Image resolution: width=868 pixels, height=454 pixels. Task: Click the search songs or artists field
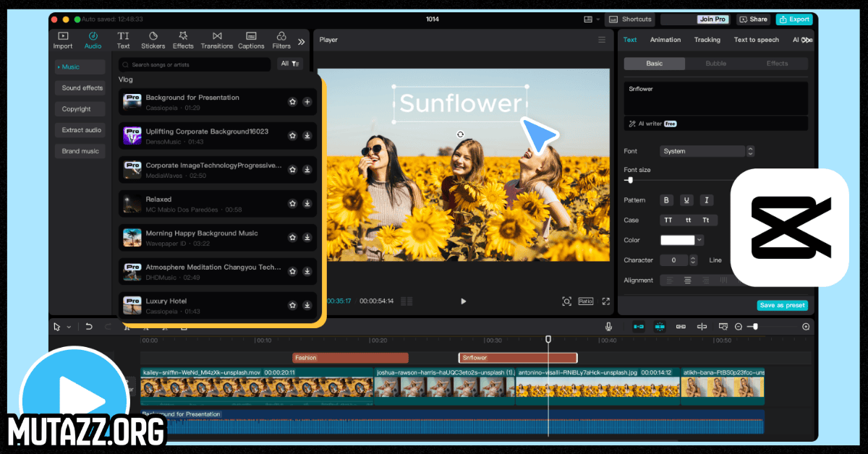[x=195, y=64]
